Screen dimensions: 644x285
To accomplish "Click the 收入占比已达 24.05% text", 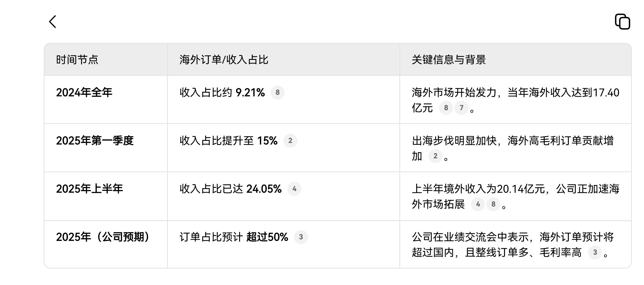I will pos(231,189).
